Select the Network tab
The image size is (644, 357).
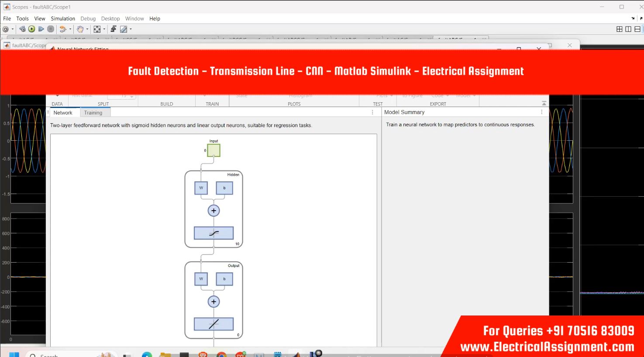[x=63, y=113]
